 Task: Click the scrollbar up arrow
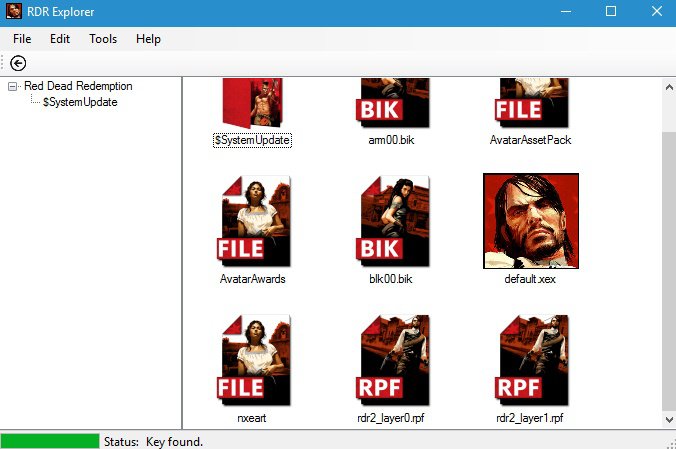point(669,87)
